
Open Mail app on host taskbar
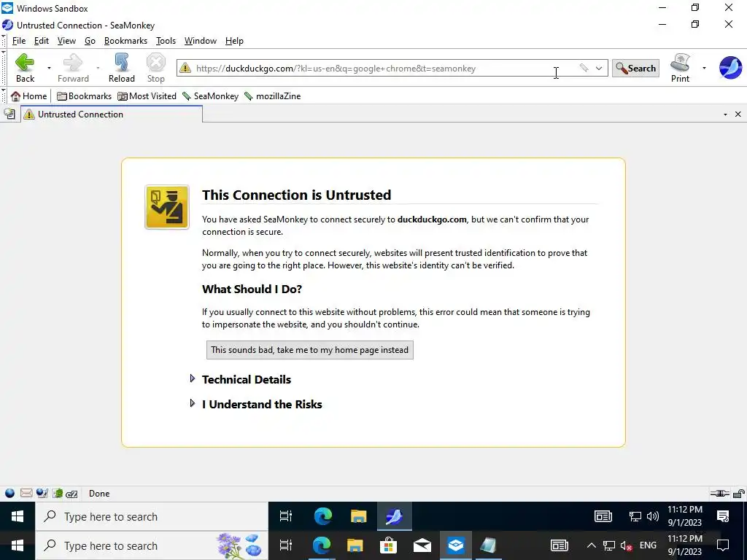422,545
